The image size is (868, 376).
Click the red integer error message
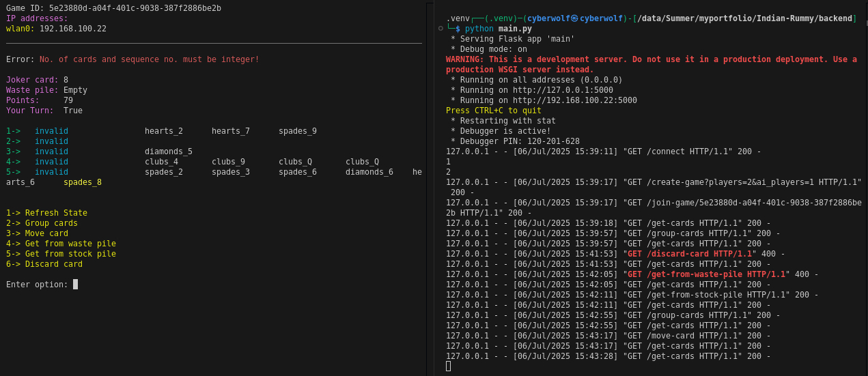[x=149, y=59]
